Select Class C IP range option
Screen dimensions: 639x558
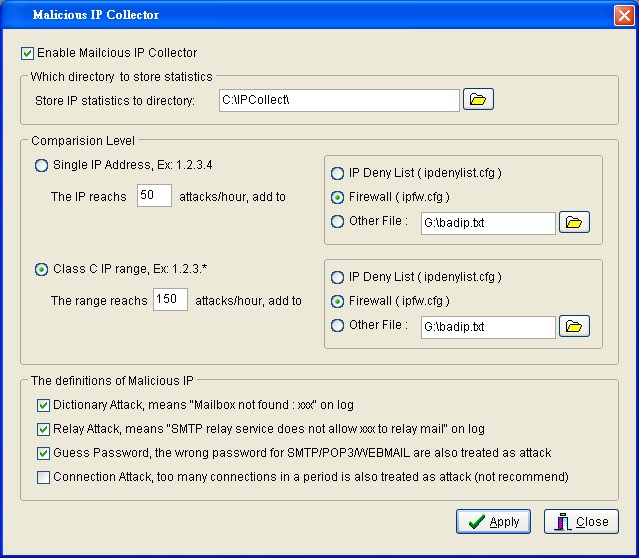(41, 269)
